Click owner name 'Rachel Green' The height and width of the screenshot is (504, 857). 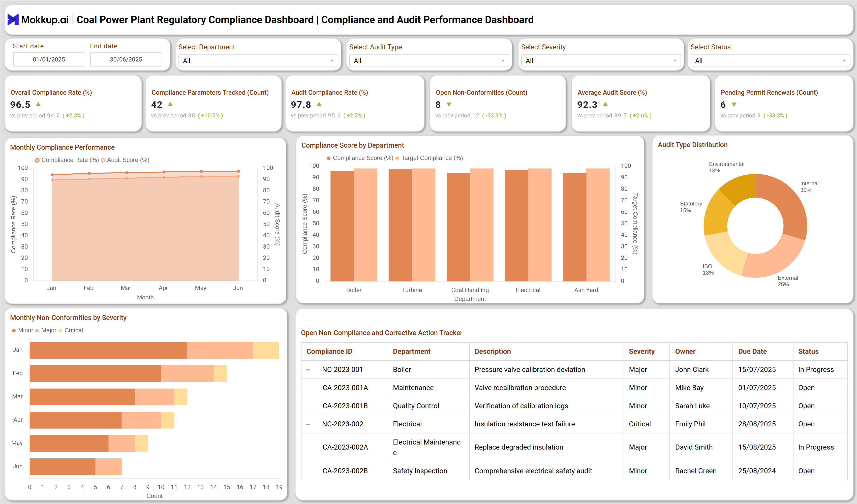[x=695, y=471]
